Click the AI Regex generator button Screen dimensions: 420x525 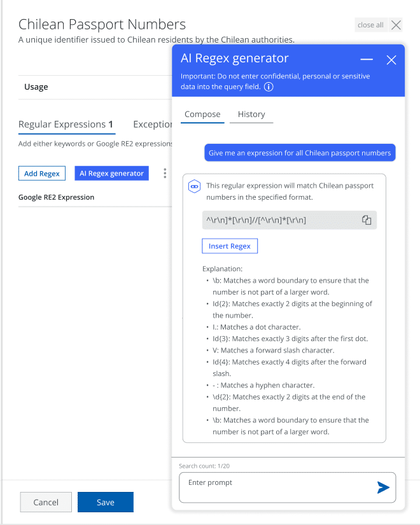[x=112, y=173]
